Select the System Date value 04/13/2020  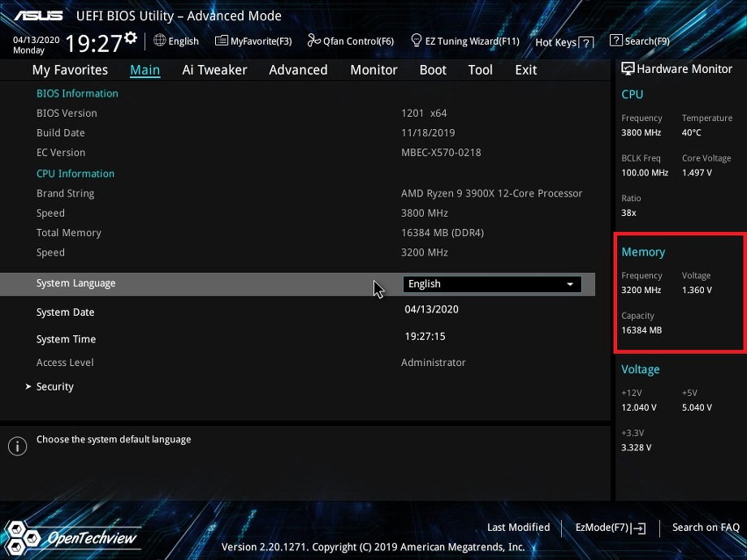click(x=432, y=309)
